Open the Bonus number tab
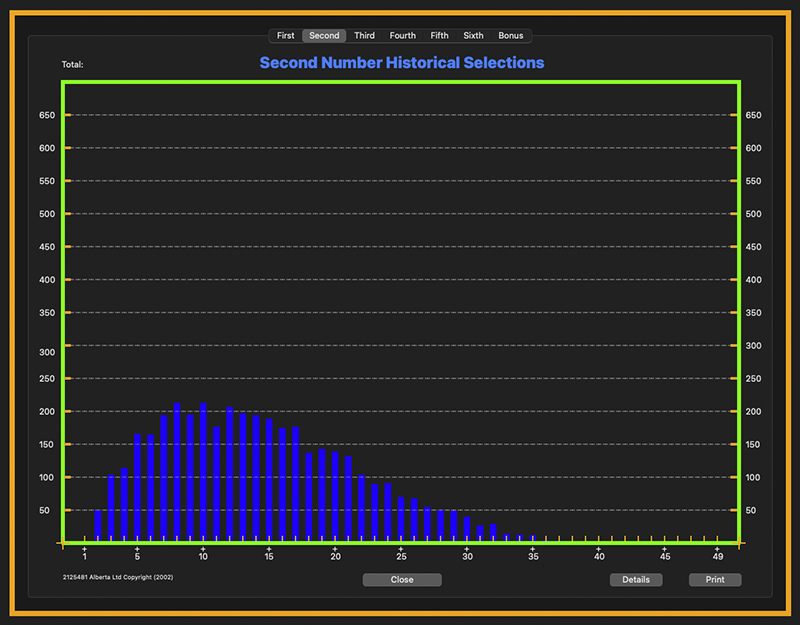 tap(511, 36)
